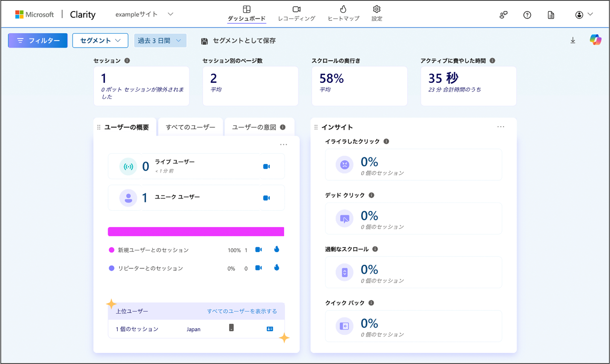Screen dimensions: 610x364
Task: Click the フィルター button
Action: click(x=38, y=40)
